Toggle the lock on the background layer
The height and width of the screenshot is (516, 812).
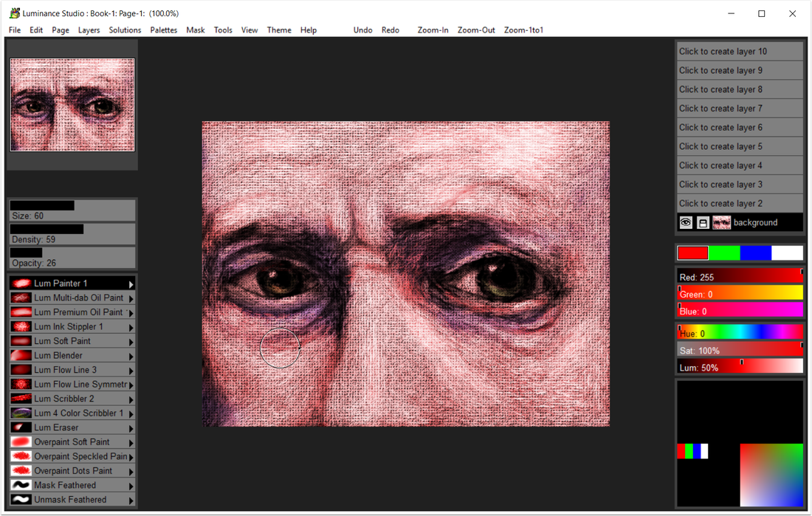(703, 222)
